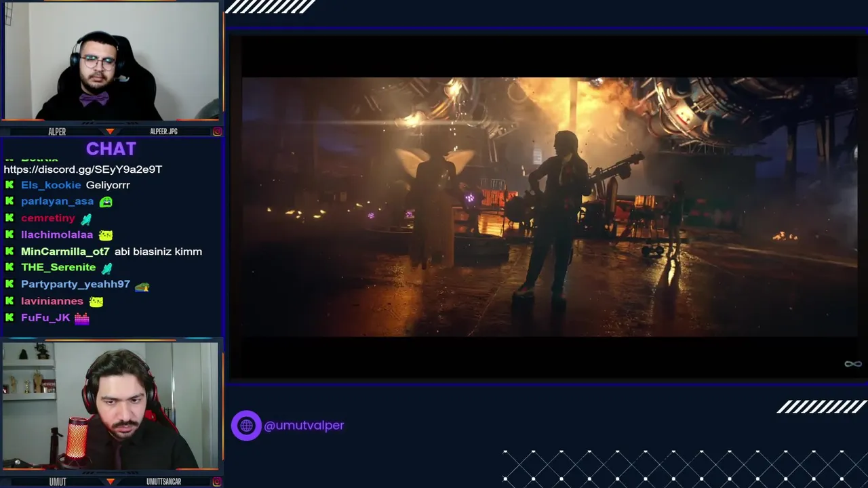
Task: Click the pink equalizer emote after FuFu_JK
Action: (x=82, y=319)
